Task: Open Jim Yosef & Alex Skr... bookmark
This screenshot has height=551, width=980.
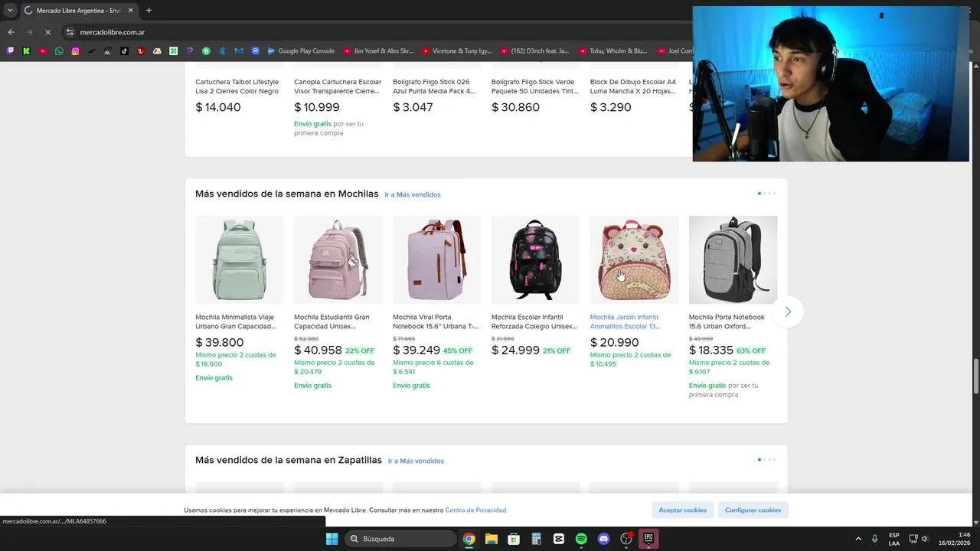Action: (378, 51)
